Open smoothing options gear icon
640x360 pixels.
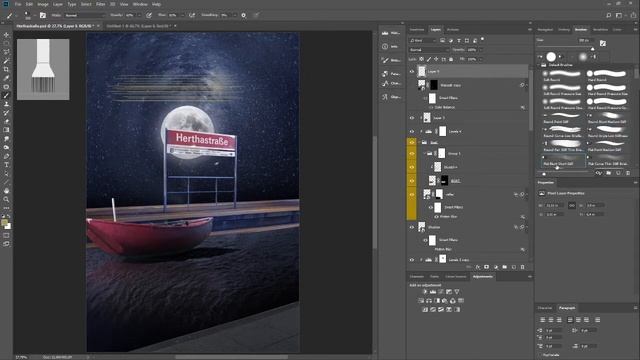pos(243,15)
